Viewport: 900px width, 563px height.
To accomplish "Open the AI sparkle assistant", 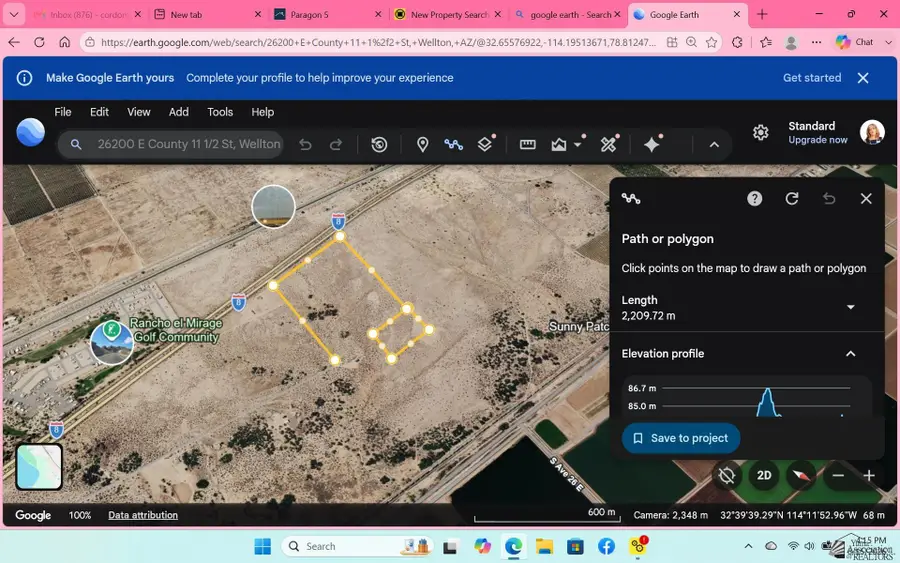I will (x=651, y=145).
